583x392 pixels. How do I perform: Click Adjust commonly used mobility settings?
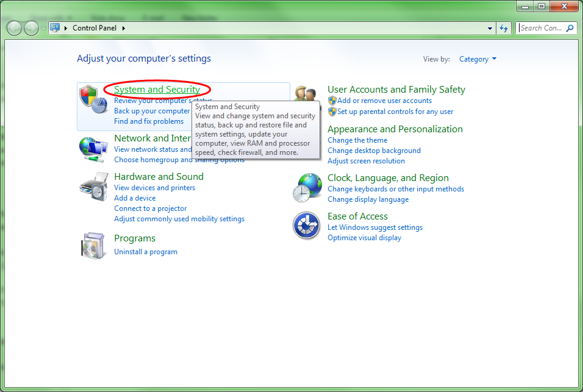click(x=179, y=219)
